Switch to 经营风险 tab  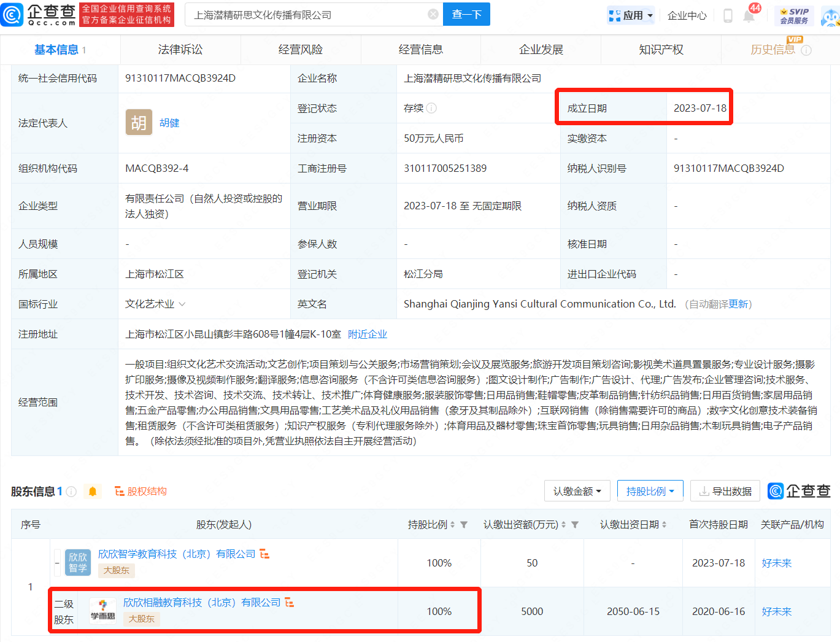coord(301,50)
